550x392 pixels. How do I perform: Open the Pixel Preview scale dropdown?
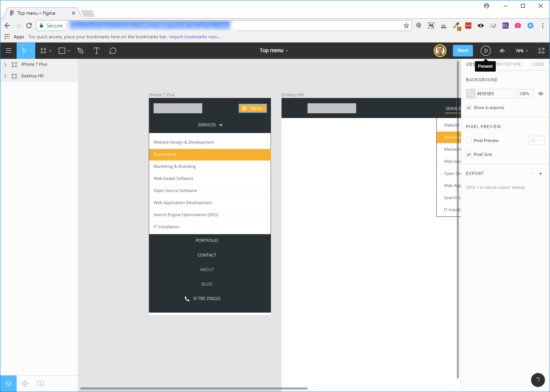536,141
